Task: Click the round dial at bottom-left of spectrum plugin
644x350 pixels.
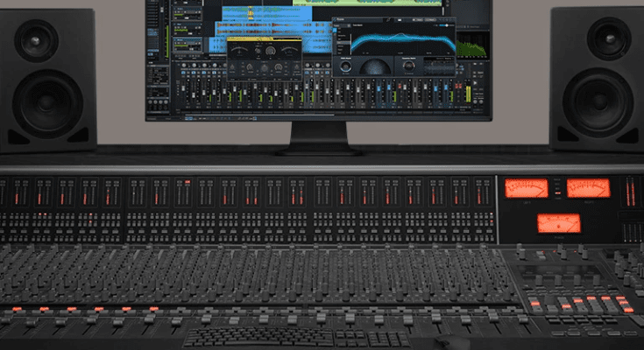Action: tap(345, 65)
